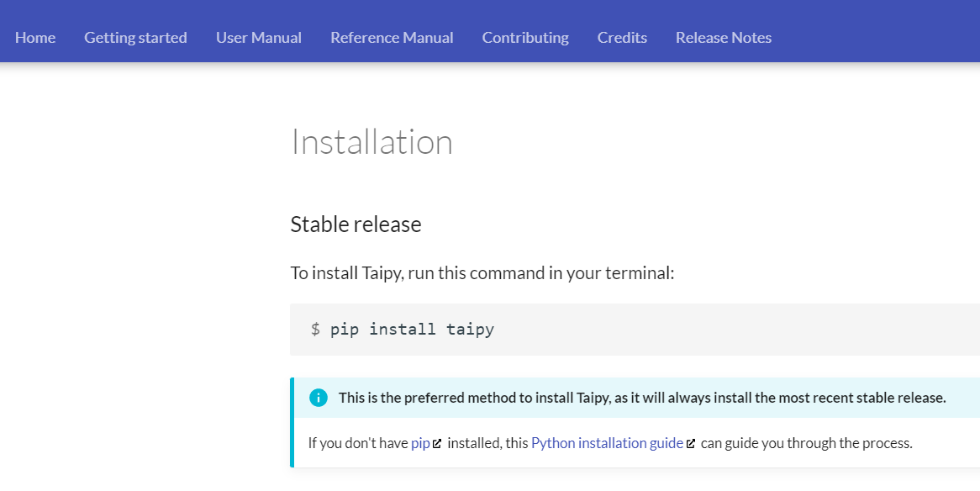Screen dimensions: 980x491
Task: Open the Reference Manual
Action: (392, 37)
